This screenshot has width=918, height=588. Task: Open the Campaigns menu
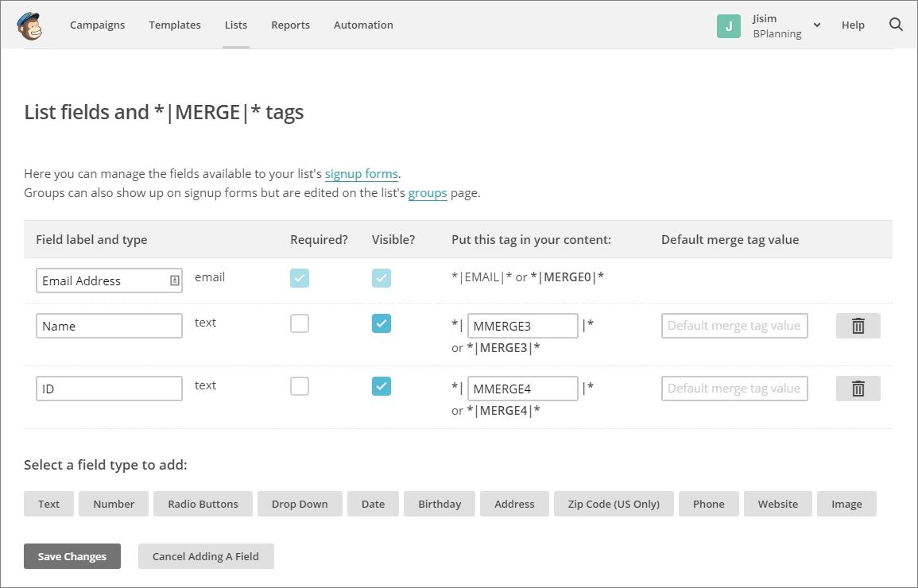click(x=97, y=25)
